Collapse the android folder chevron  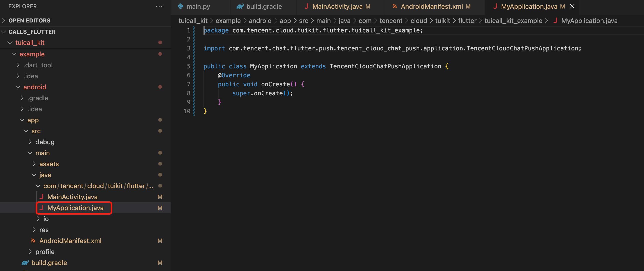pyautogui.click(x=18, y=87)
